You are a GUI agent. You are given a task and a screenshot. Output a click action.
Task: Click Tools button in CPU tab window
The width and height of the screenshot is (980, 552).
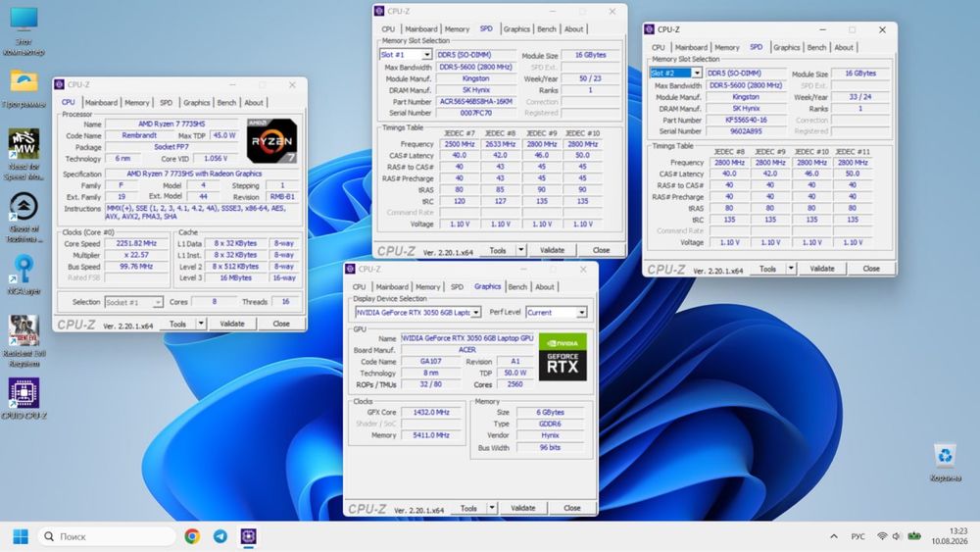click(178, 324)
